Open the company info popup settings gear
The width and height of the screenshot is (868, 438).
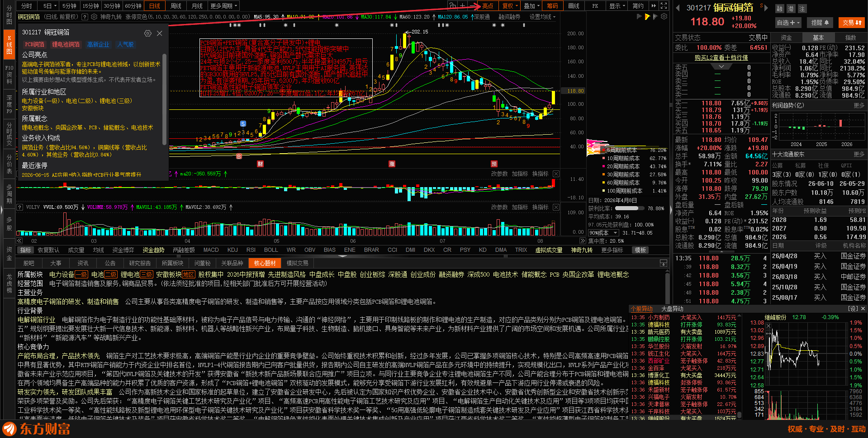click(147, 33)
